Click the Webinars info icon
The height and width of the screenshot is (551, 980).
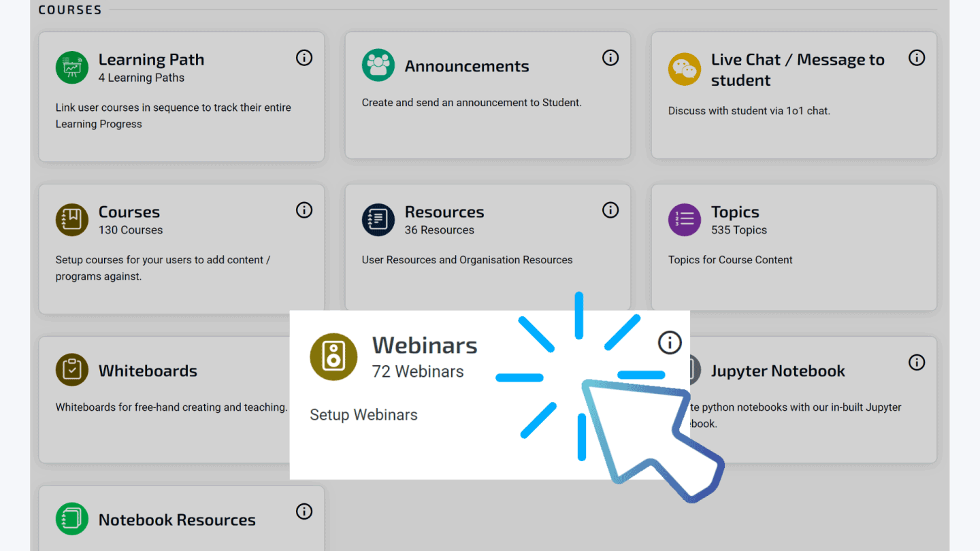click(x=669, y=342)
